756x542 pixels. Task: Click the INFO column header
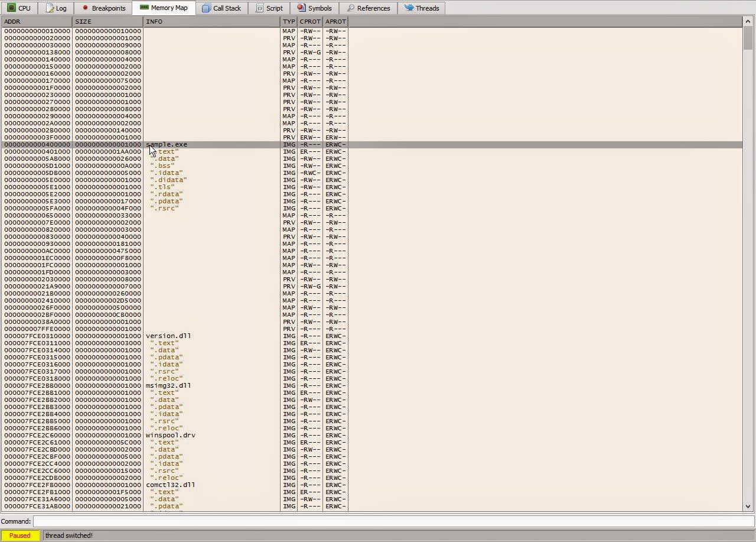[x=211, y=22]
